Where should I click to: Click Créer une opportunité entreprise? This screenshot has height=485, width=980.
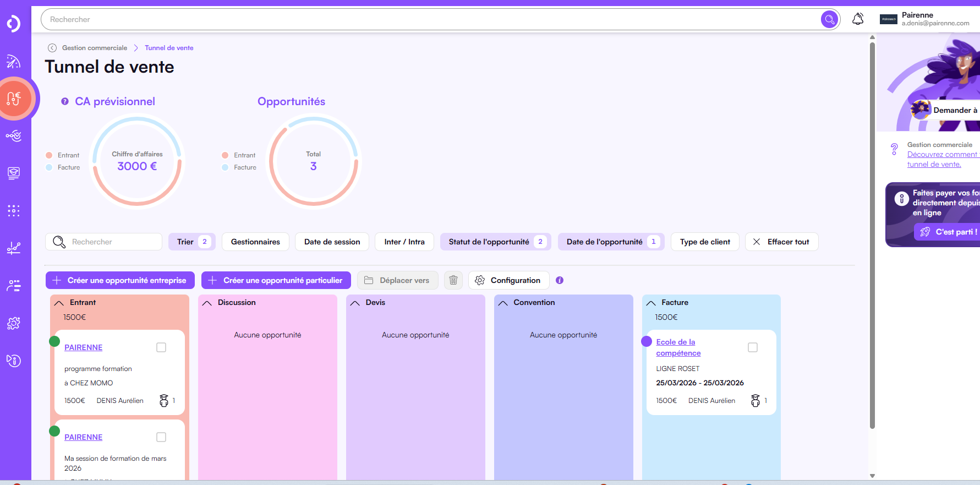tap(120, 280)
